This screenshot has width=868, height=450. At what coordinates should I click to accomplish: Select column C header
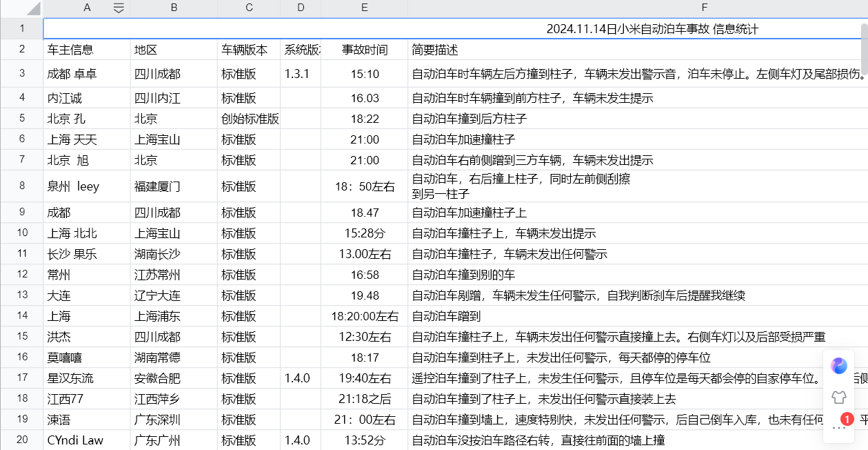tap(249, 8)
